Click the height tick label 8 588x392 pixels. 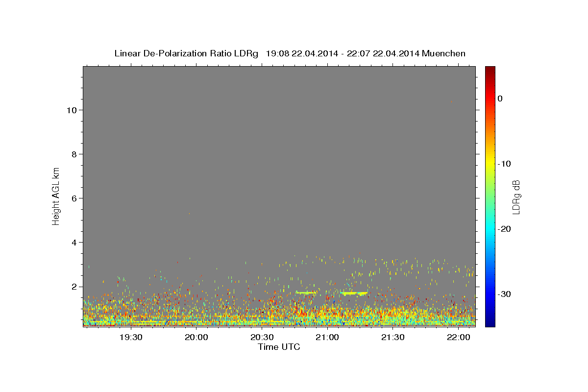(x=73, y=154)
